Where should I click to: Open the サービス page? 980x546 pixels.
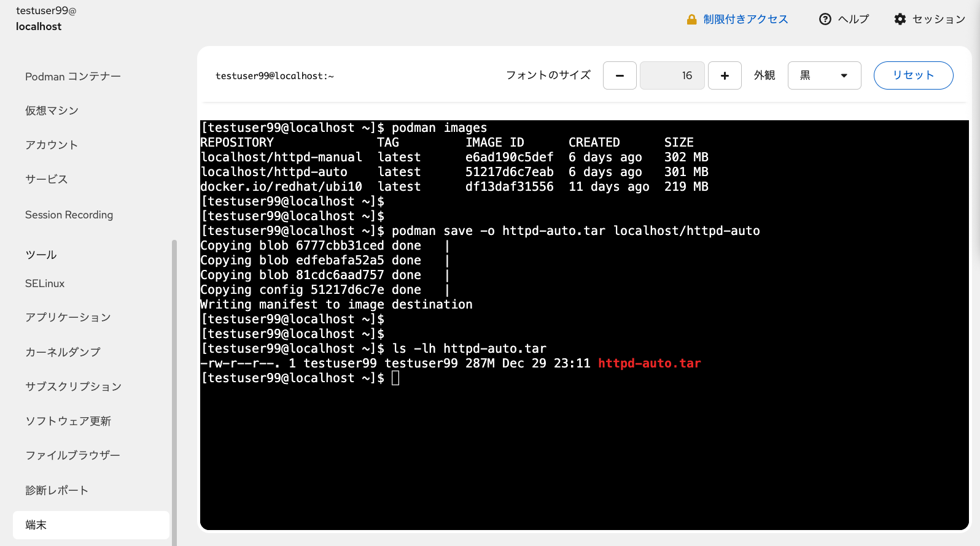coord(47,180)
